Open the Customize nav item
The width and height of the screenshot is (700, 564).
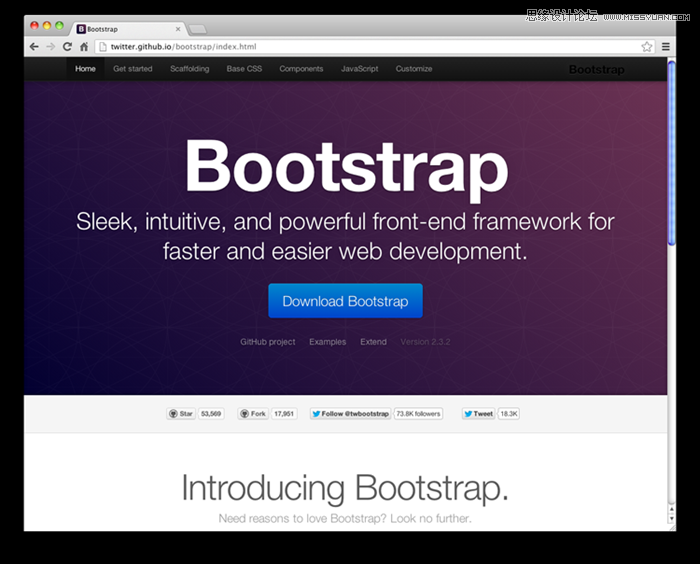click(x=414, y=69)
